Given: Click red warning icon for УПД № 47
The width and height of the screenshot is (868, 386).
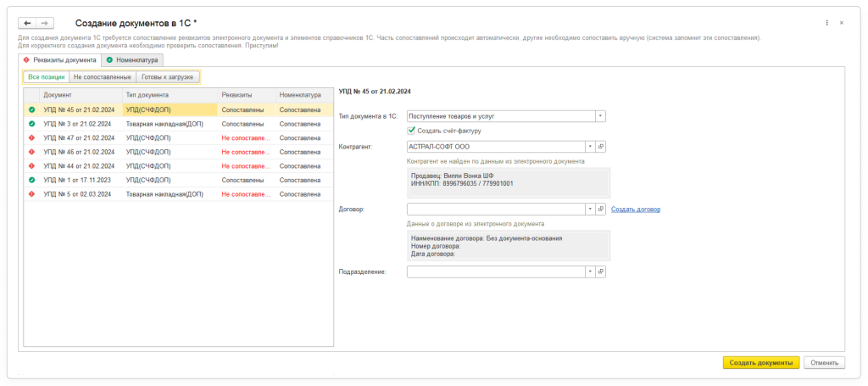Looking at the screenshot, I should pos(31,138).
